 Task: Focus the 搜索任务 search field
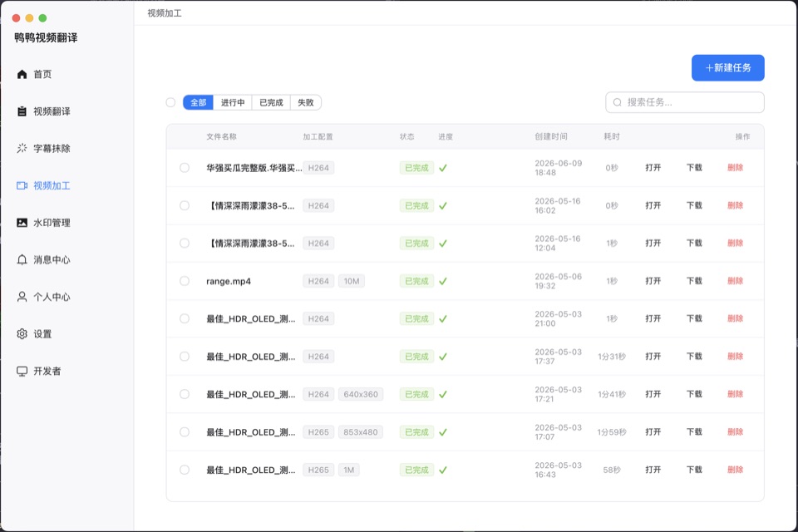point(684,102)
